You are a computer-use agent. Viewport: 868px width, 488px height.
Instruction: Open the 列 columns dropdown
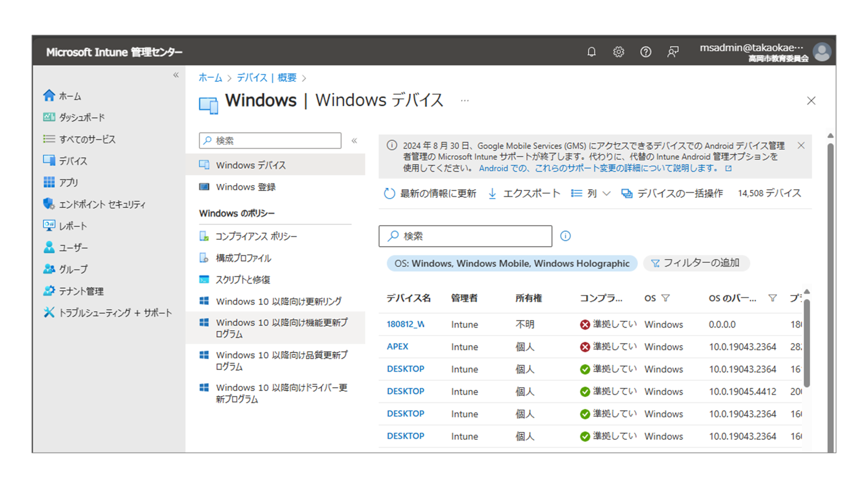(591, 194)
